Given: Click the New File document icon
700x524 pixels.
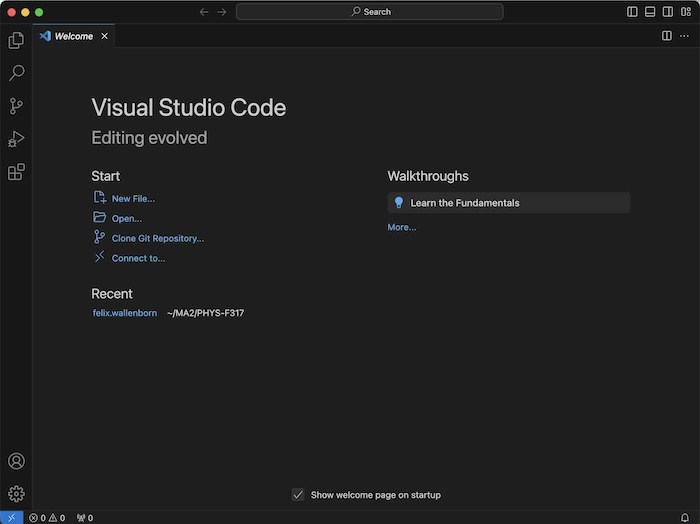Looking at the screenshot, I should (x=99, y=197).
